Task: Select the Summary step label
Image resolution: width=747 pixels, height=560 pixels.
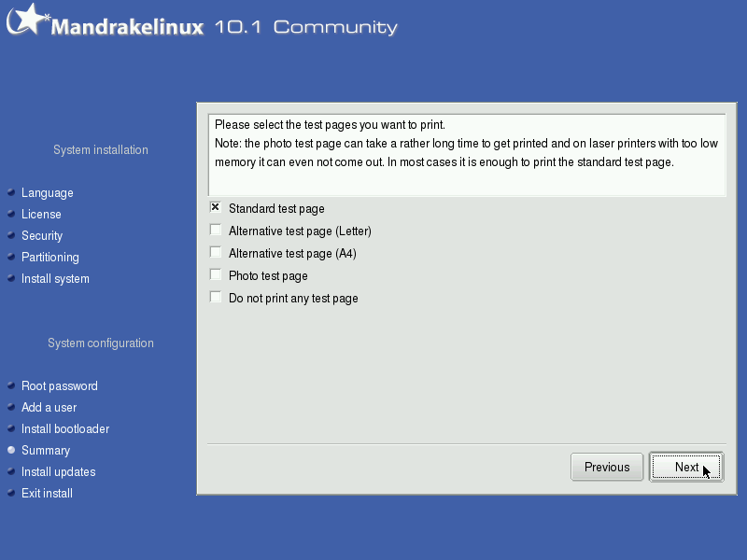Action: [x=46, y=450]
